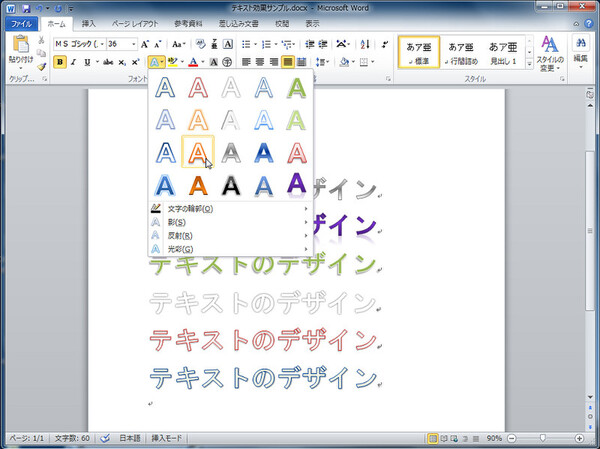
Task: Open the ファイル tab
Action: [x=22, y=22]
